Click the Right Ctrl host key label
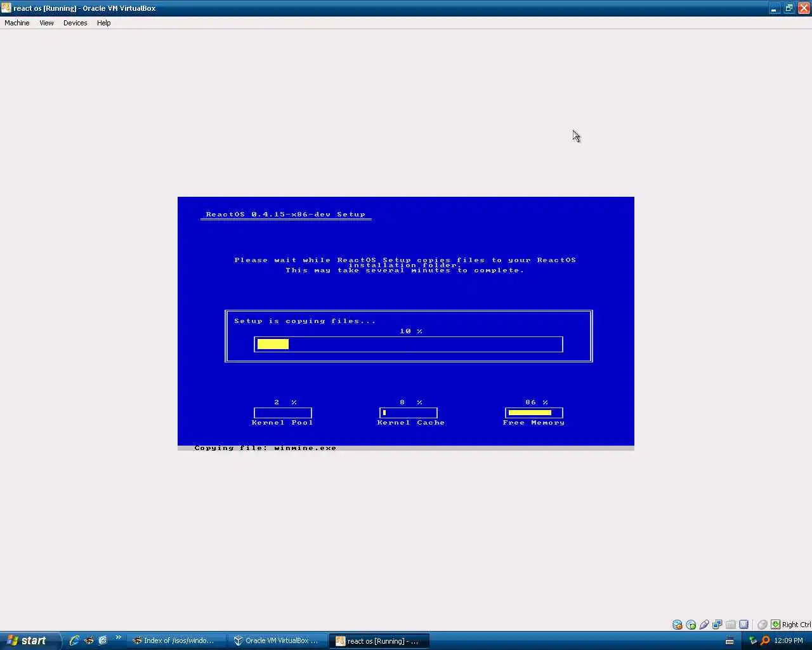 796,625
